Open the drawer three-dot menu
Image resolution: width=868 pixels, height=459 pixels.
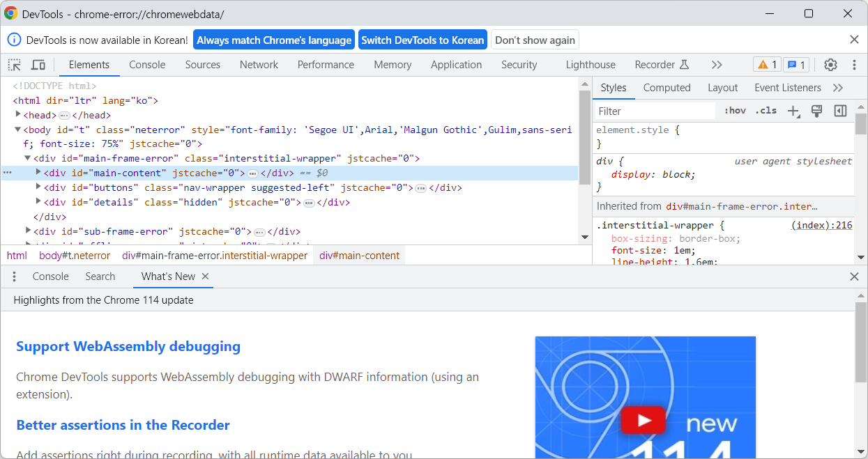(14, 277)
